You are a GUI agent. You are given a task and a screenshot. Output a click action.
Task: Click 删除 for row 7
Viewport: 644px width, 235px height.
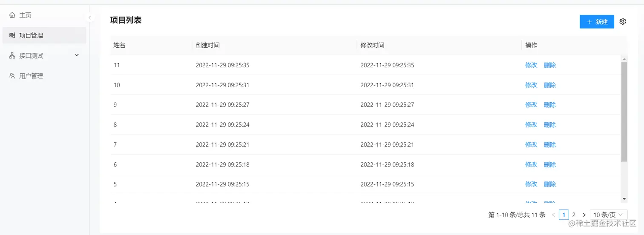(x=550, y=145)
